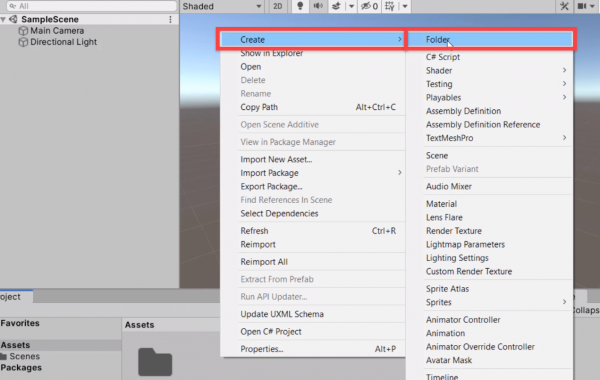
Task: Choose Assembly Definition Reference
Action: [x=483, y=124]
